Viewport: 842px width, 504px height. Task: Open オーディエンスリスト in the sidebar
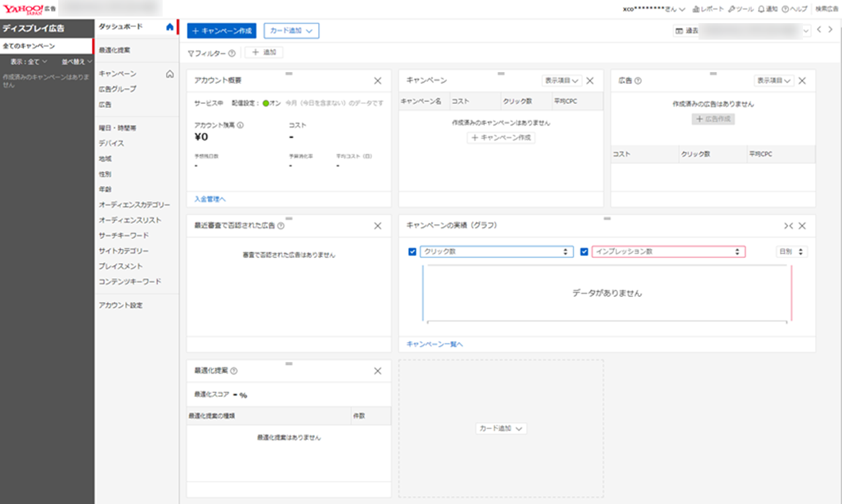pyautogui.click(x=130, y=220)
